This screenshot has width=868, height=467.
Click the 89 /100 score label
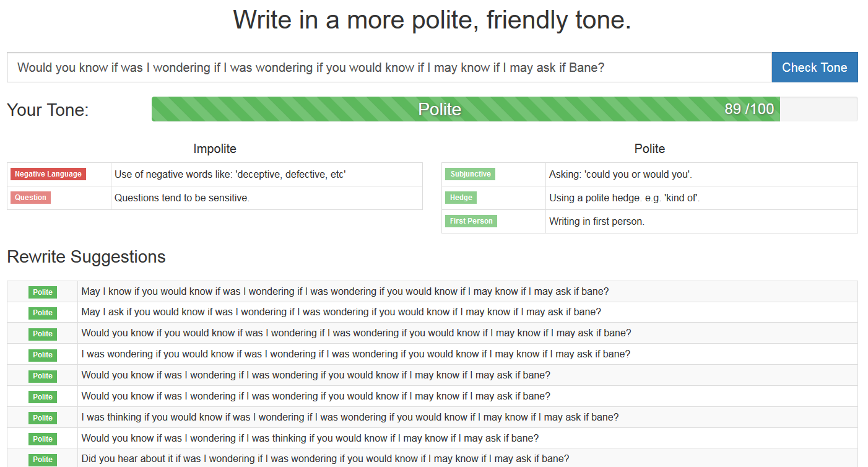pos(749,109)
